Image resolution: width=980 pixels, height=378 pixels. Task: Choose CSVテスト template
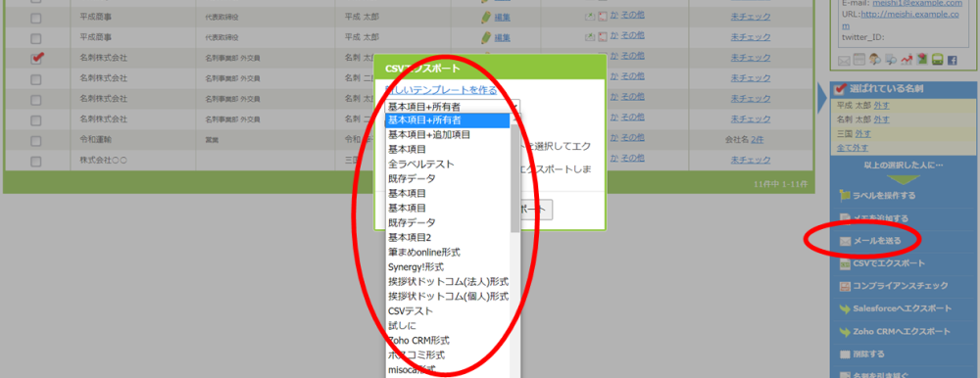410,310
